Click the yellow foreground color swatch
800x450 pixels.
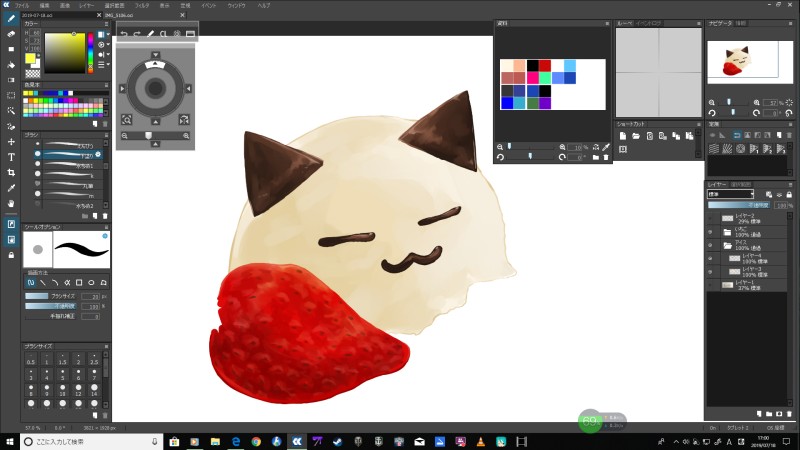(31, 57)
